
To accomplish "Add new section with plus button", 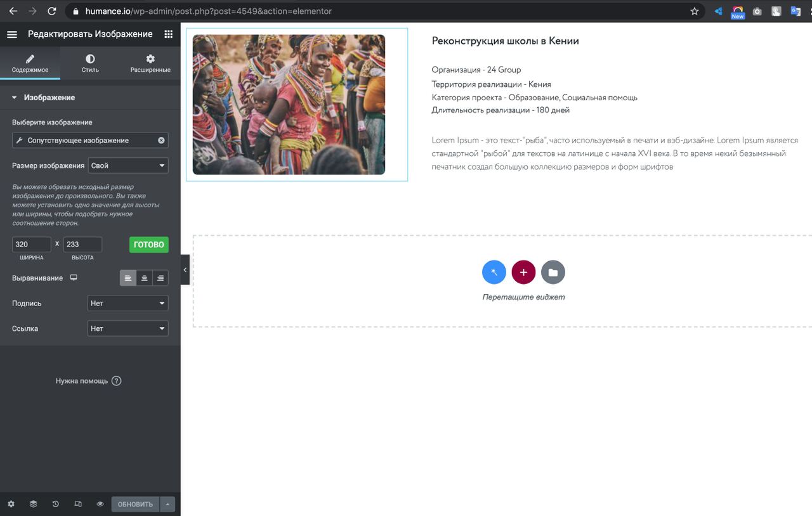I will click(x=523, y=272).
